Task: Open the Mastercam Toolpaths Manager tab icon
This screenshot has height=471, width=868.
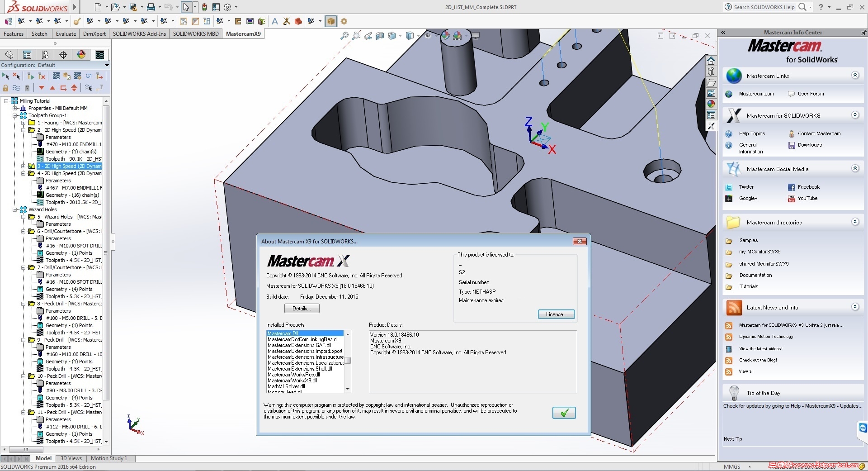Action: pos(100,55)
